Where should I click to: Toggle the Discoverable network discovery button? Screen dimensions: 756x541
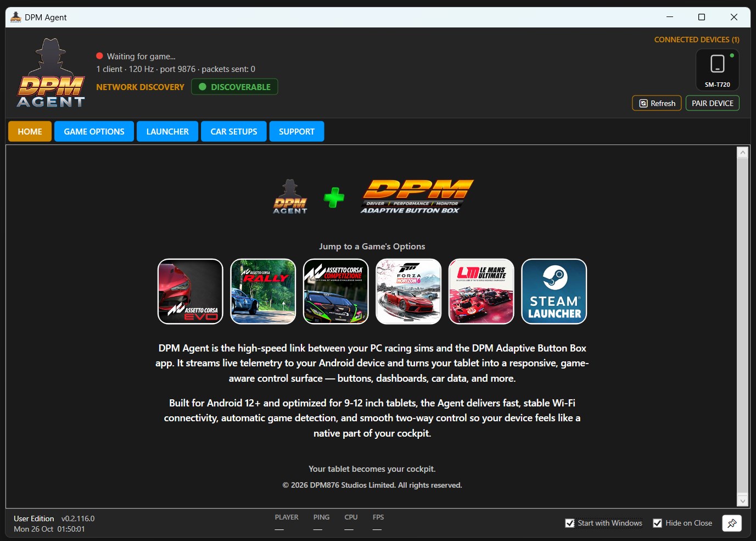234,87
